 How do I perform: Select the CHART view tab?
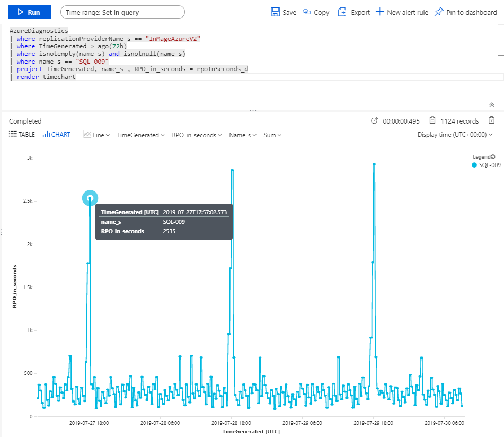pyautogui.click(x=57, y=134)
